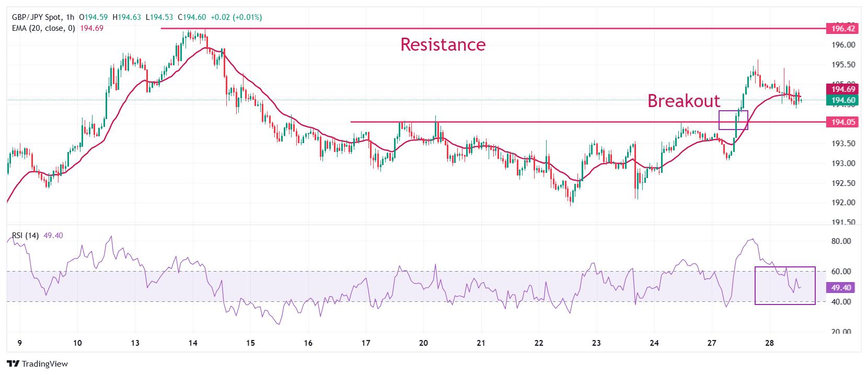Viewport: 868px width, 375px height.
Task: Select the purple breakout rectangle on price chart
Action: 733,120
